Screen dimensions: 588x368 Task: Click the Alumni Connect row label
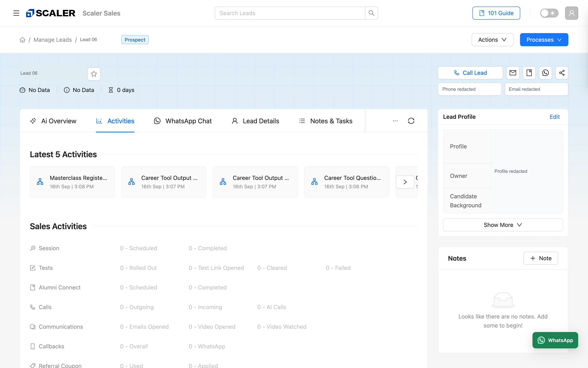60,287
